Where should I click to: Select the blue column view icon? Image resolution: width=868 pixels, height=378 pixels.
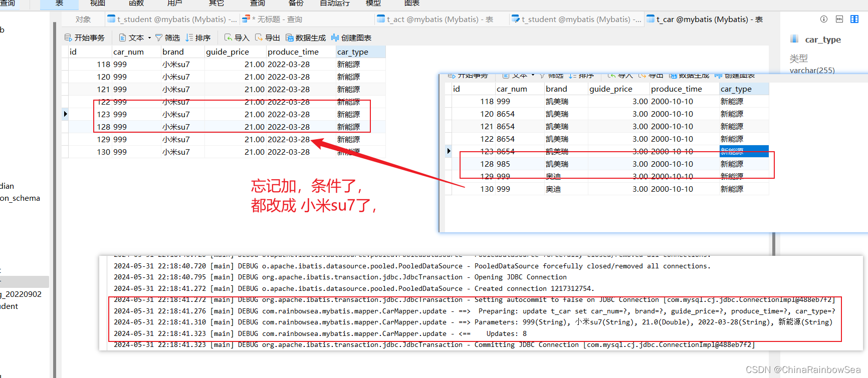tap(854, 19)
